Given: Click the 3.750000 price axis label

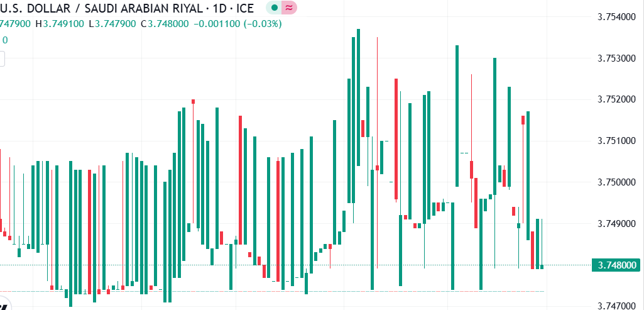Looking at the screenshot, I should [616, 182].
